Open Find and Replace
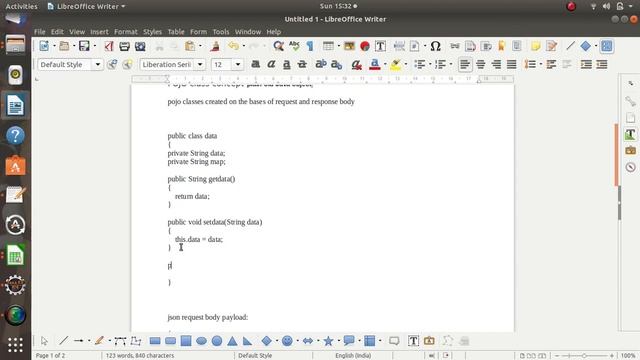 click(x=278, y=46)
